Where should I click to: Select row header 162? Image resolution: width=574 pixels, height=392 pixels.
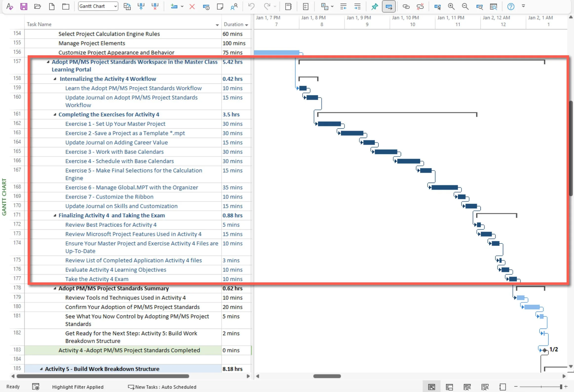click(17, 123)
